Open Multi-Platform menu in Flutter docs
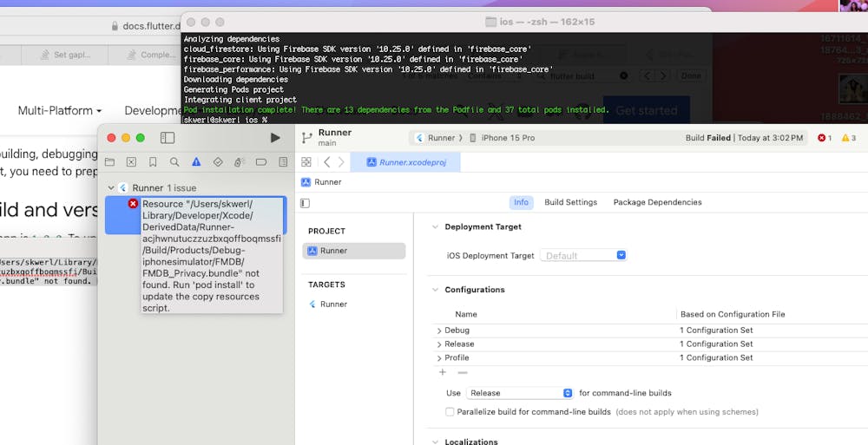 (x=60, y=111)
